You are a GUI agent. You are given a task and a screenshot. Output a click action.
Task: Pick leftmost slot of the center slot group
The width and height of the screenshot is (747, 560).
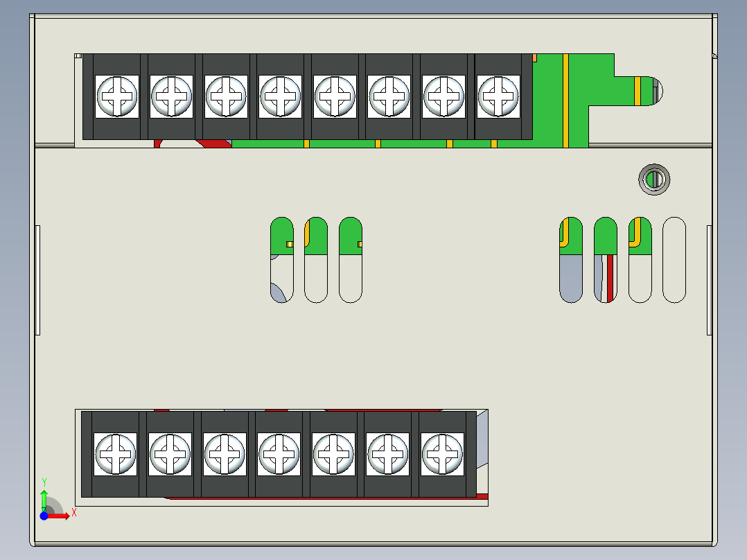point(281,260)
